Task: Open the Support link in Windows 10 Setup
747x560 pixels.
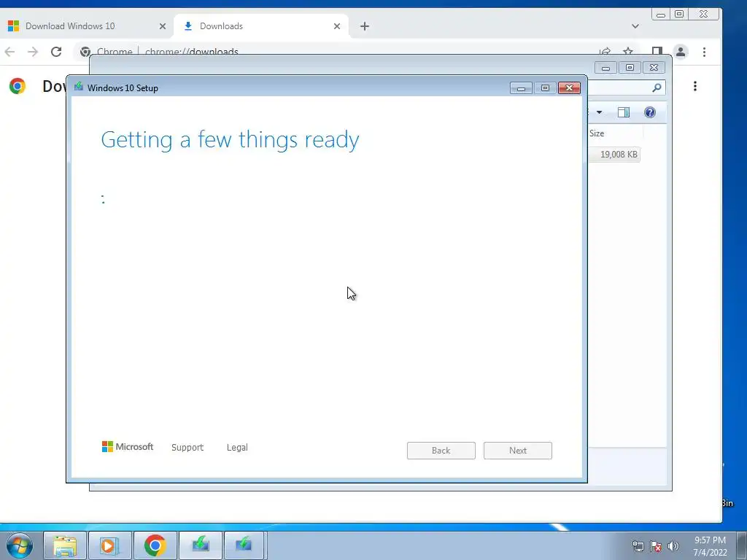Action: click(x=187, y=447)
